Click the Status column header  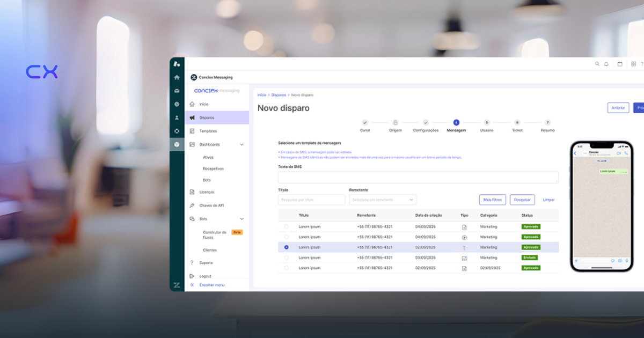point(527,215)
